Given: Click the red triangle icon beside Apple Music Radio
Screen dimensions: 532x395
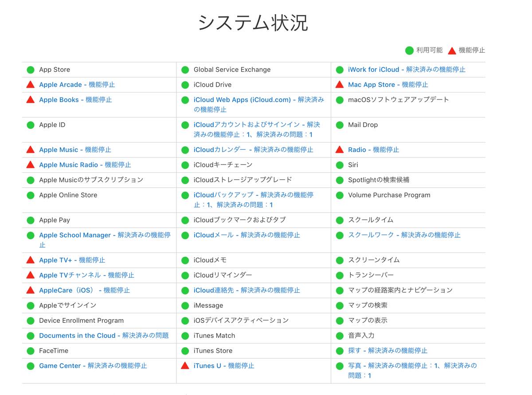Looking at the screenshot, I should pyautogui.click(x=30, y=164).
